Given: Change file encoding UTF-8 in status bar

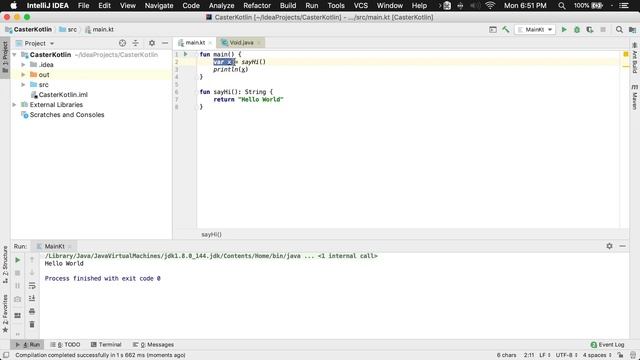Looking at the screenshot, I should click(x=567, y=355).
